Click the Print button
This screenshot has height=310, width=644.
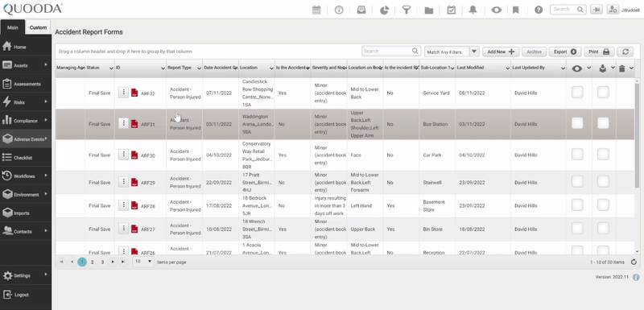click(599, 52)
